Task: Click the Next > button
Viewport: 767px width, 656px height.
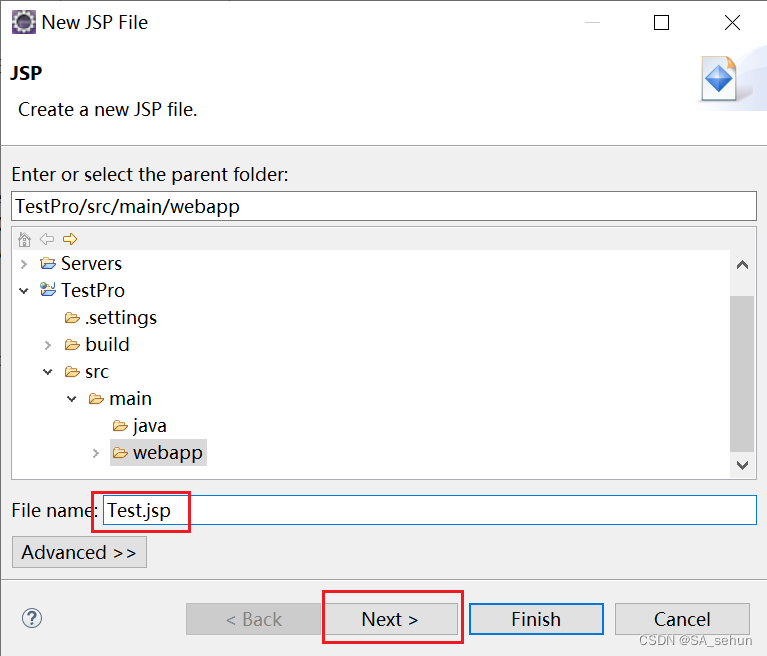Action: point(390,619)
